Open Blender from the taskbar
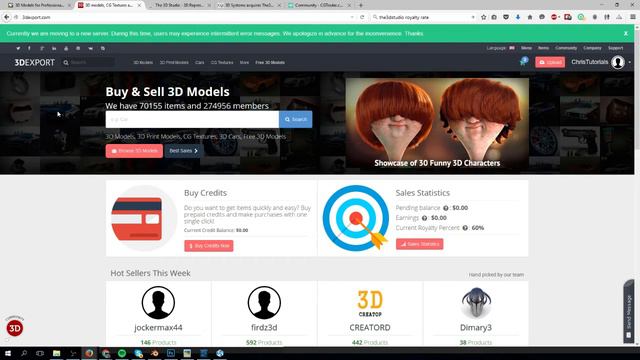The width and height of the screenshot is (640, 360). coord(155,353)
